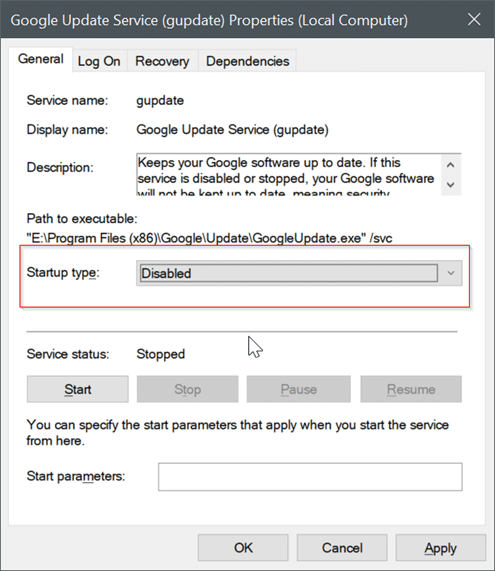Click the Apply button
Viewport: 495px width, 571px height.
point(441,548)
